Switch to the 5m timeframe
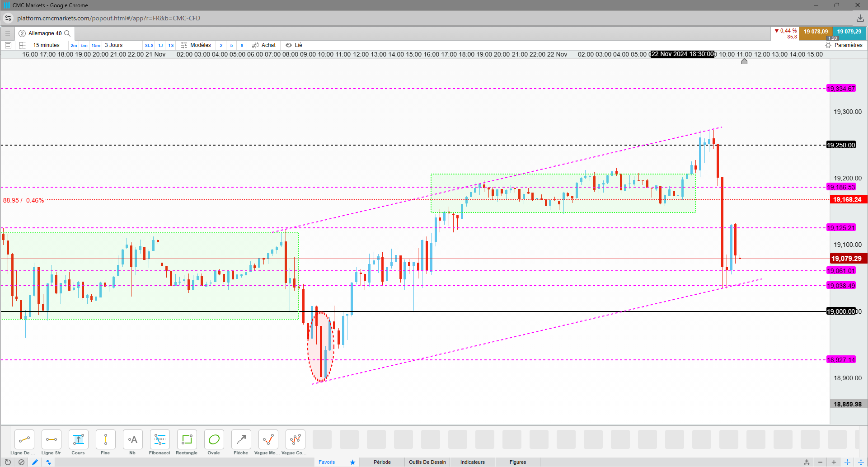The width and height of the screenshot is (868, 467). click(84, 46)
